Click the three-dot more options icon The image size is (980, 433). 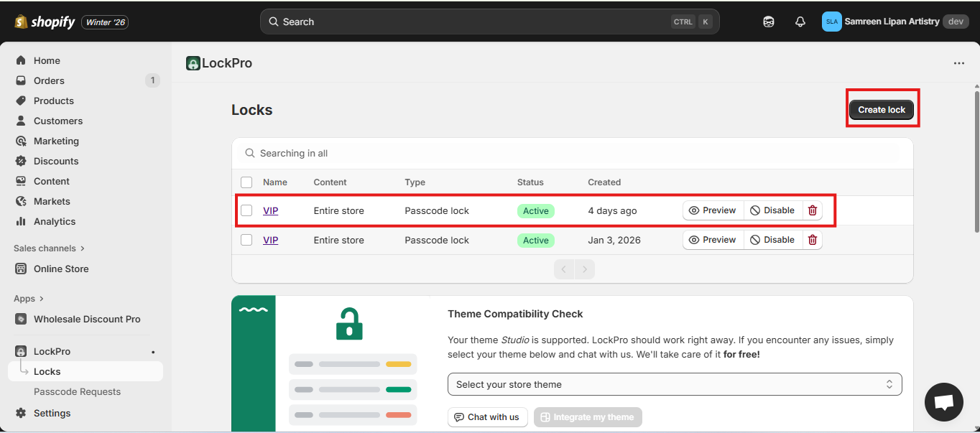959,63
